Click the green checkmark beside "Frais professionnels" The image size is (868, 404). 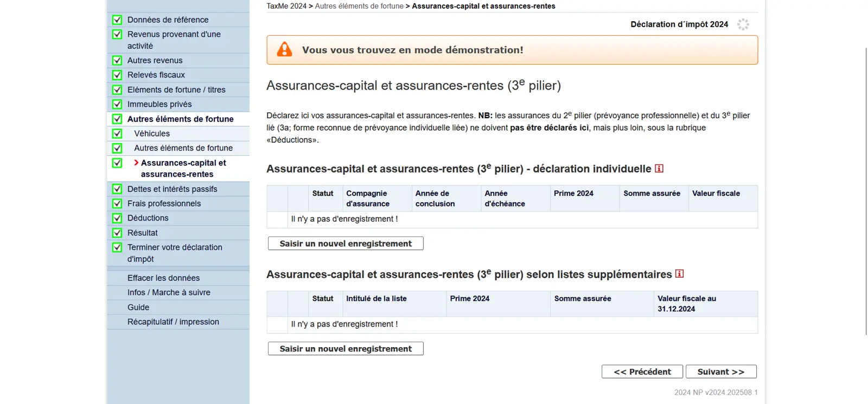click(x=117, y=203)
